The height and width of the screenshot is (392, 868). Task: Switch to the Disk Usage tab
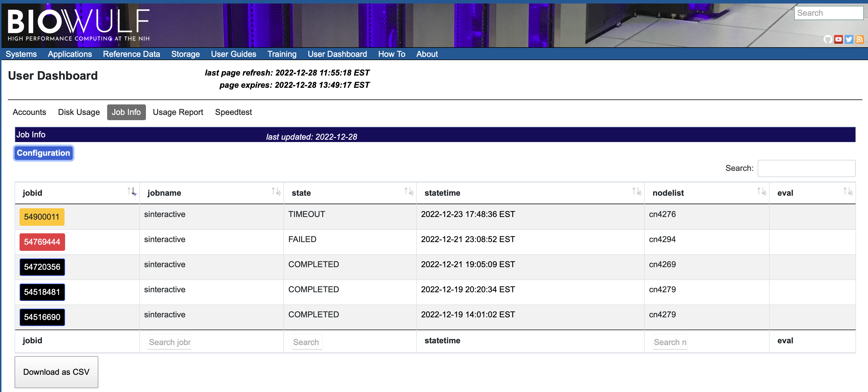point(79,112)
